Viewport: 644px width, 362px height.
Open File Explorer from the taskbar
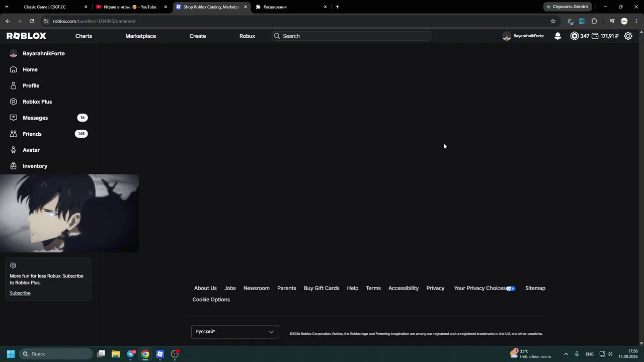pos(116,354)
